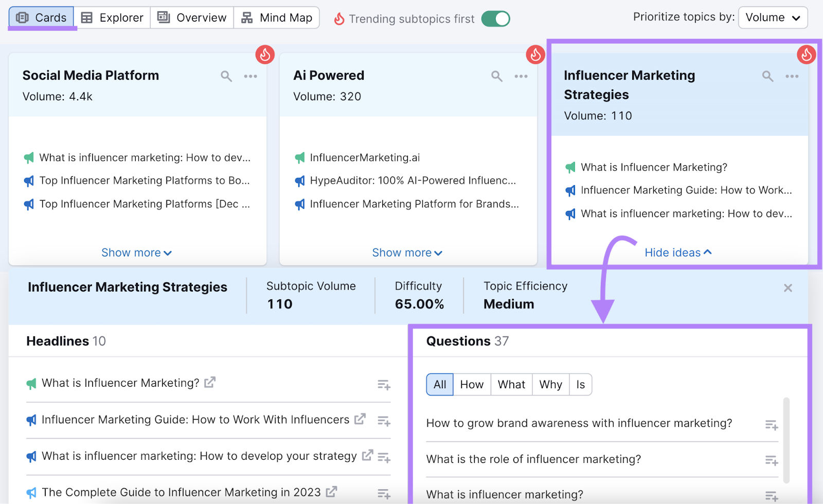Click Subtopic Volume 110 value
The width and height of the screenshot is (823, 504).
(280, 304)
